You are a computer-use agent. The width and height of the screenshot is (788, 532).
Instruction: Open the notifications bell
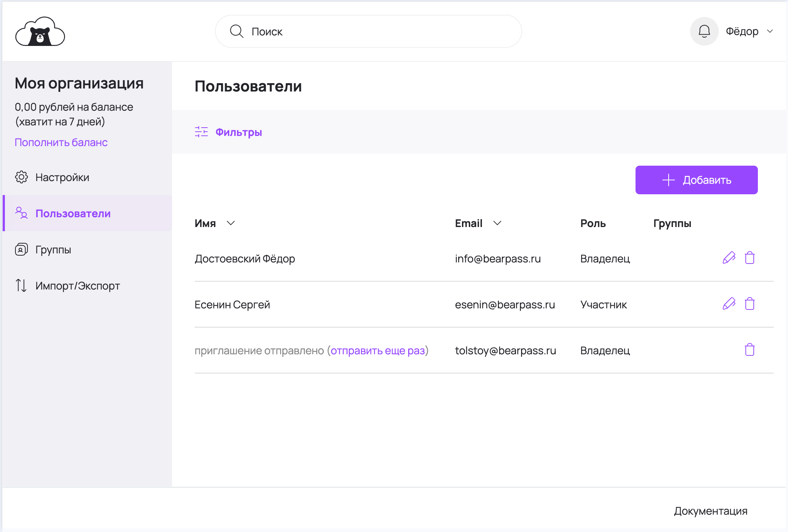click(x=704, y=31)
